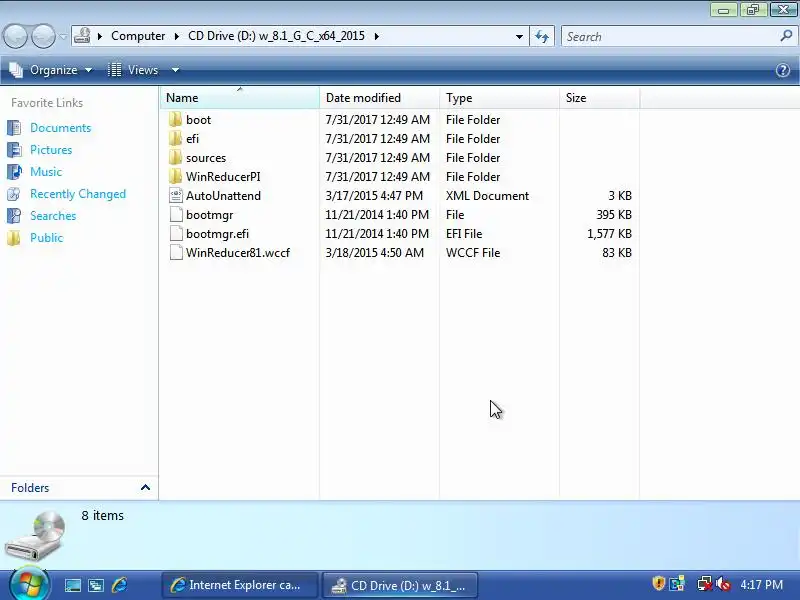The height and width of the screenshot is (600, 800).
Task: Click the 4:17 PM taskbar clock
Action: (762, 585)
